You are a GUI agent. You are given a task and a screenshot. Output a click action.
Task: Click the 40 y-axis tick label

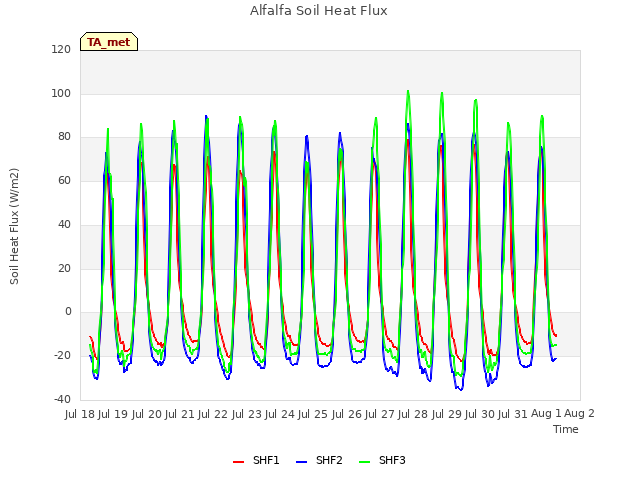[x=64, y=224]
